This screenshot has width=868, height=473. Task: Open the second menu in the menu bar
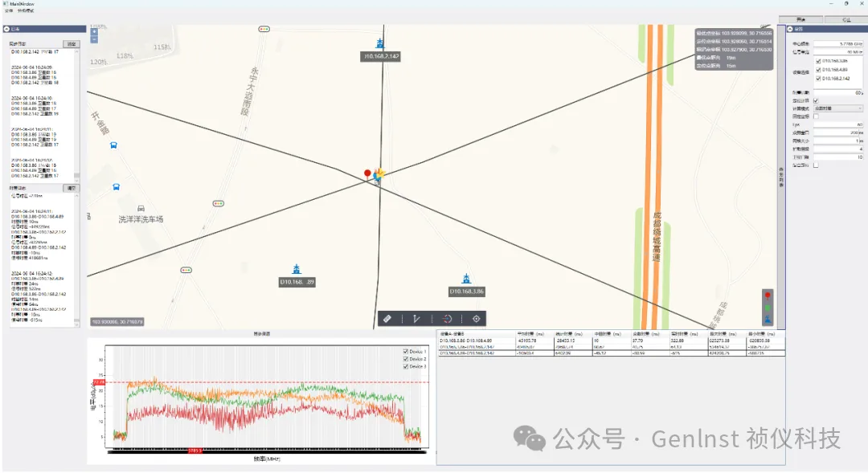(26, 11)
